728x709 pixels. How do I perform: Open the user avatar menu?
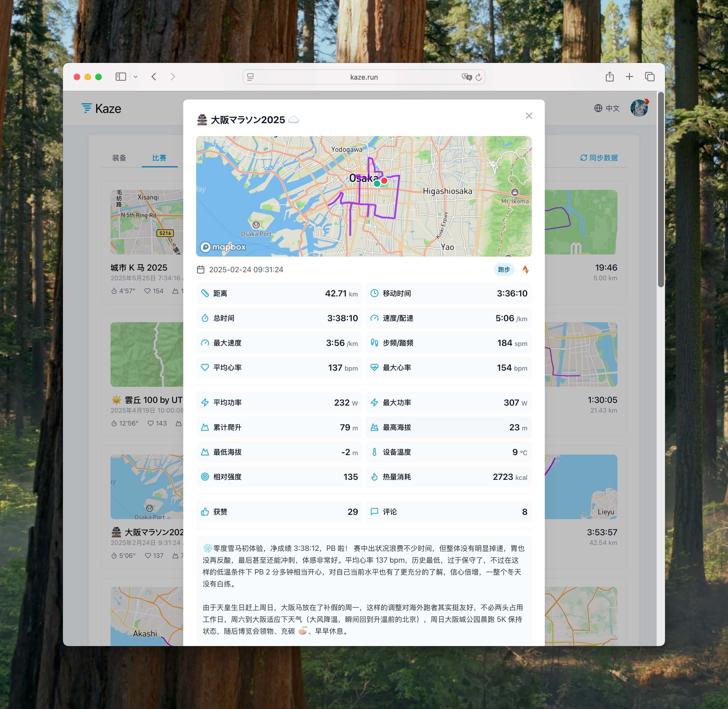click(639, 108)
